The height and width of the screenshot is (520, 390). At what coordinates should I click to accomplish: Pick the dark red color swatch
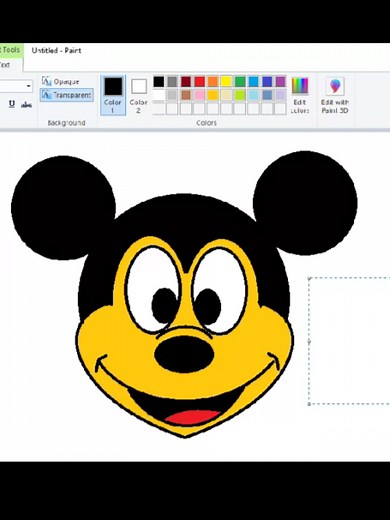(x=186, y=81)
